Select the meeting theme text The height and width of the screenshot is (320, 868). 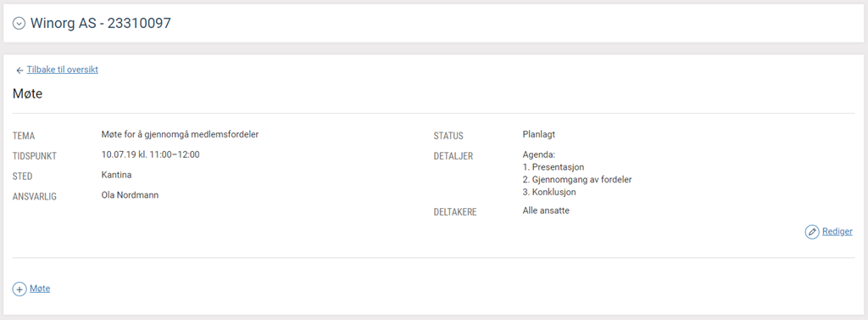pos(181,134)
